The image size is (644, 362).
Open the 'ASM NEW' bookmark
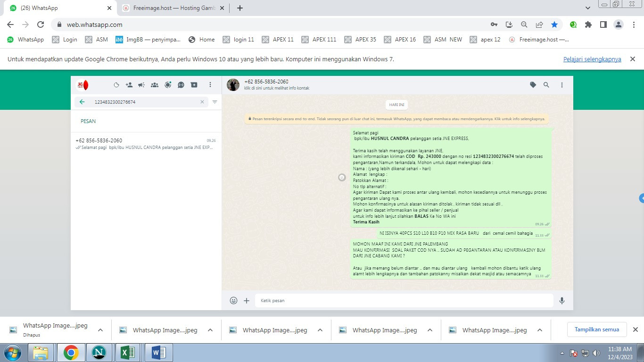[x=443, y=40]
